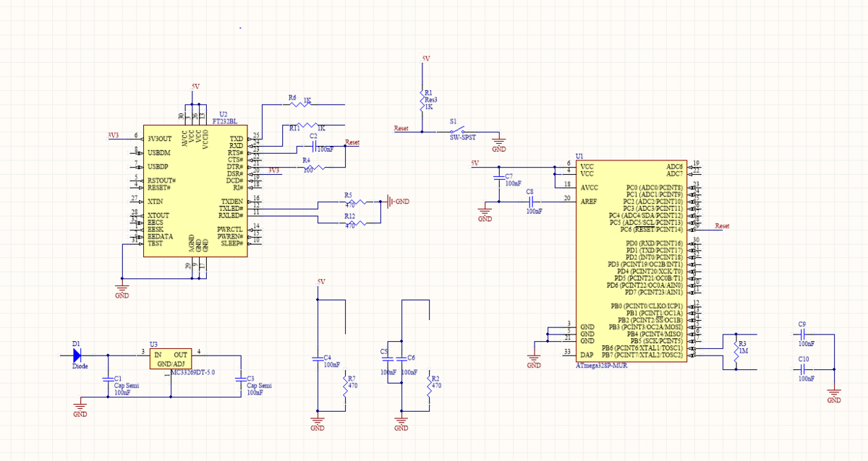Click the 5V power port above U2
This screenshot has height=461, width=868.
click(x=195, y=87)
